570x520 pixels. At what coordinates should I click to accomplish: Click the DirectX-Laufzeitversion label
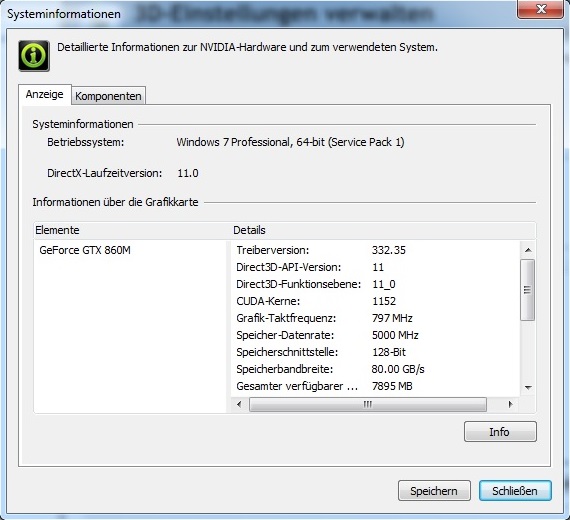[x=105, y=173]
